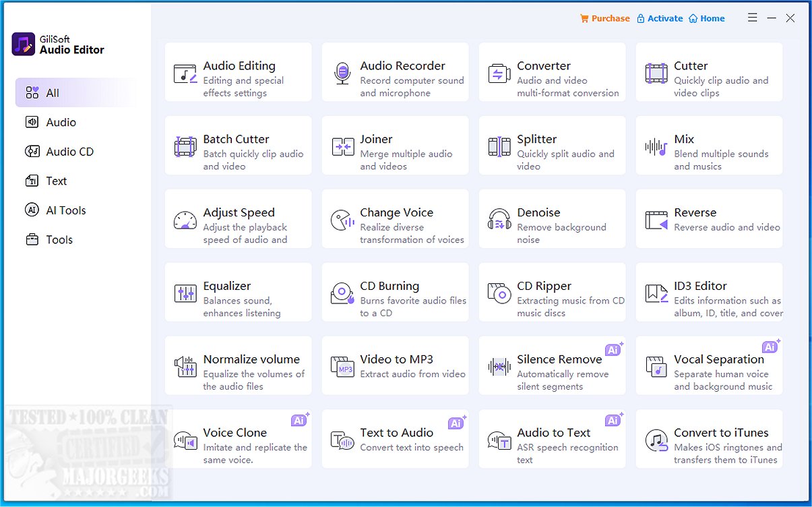Click the Activate link
Screen dimensions: 812x507
[660, 18]
